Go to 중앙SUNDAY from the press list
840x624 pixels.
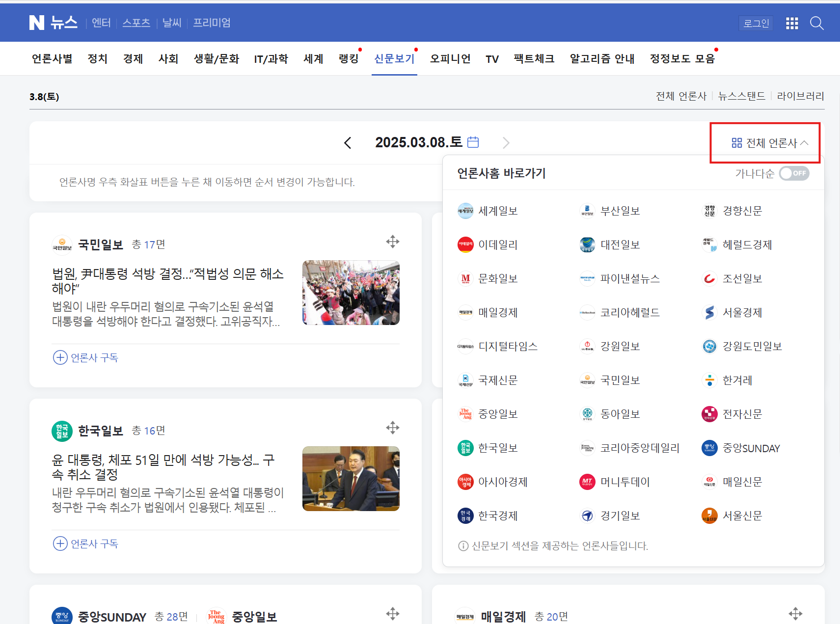click(x=741, y=448)
